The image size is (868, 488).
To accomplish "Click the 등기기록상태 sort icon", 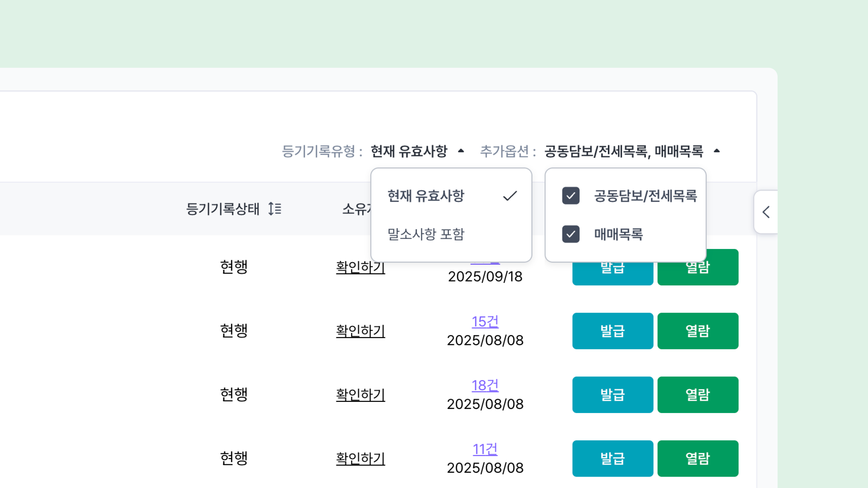I will point(275,209).
